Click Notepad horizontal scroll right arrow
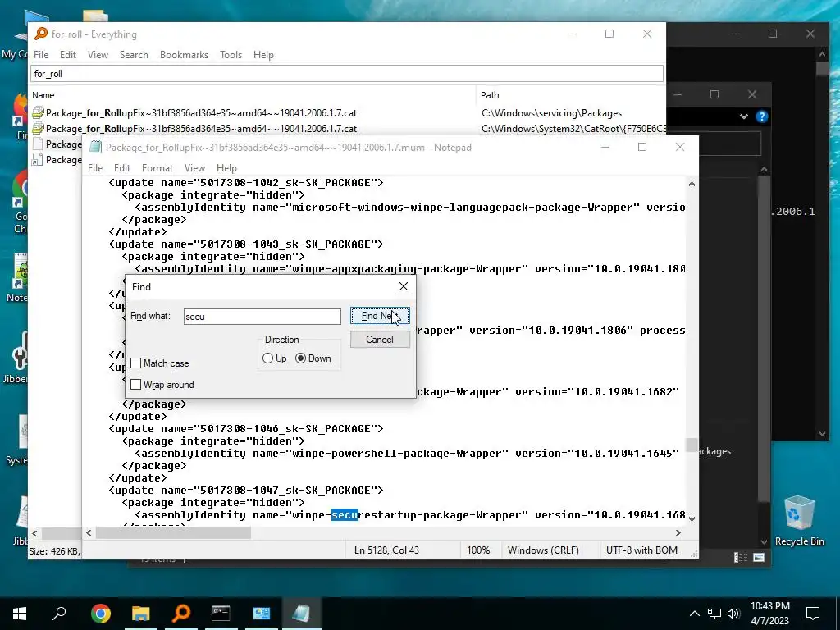 coord(678,532)
